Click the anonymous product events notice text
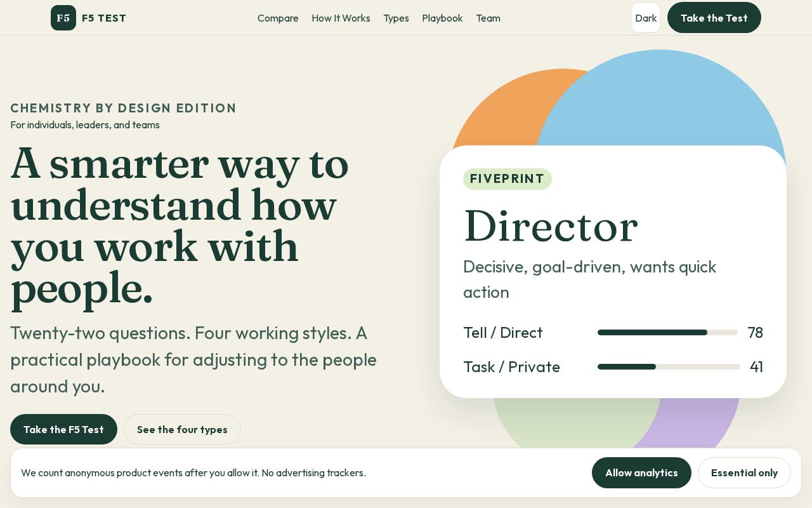The image size is (812, 508). click(193, 472)
